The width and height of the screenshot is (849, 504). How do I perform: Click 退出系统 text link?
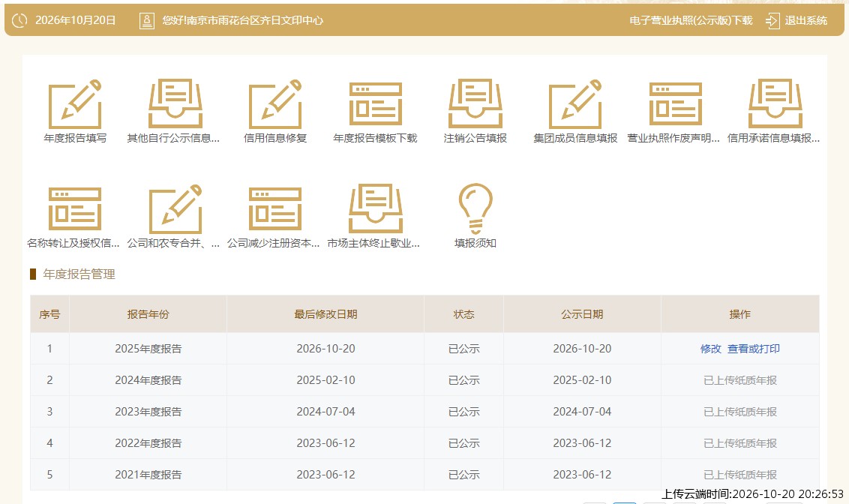tap(805, 20)
